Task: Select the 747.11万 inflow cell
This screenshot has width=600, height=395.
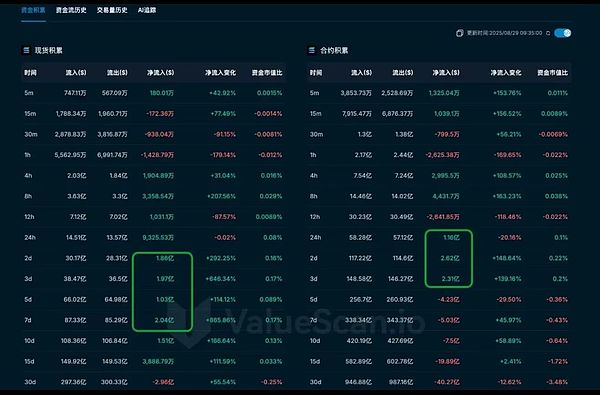Action: pyautogui.click(x=75, y=93)
